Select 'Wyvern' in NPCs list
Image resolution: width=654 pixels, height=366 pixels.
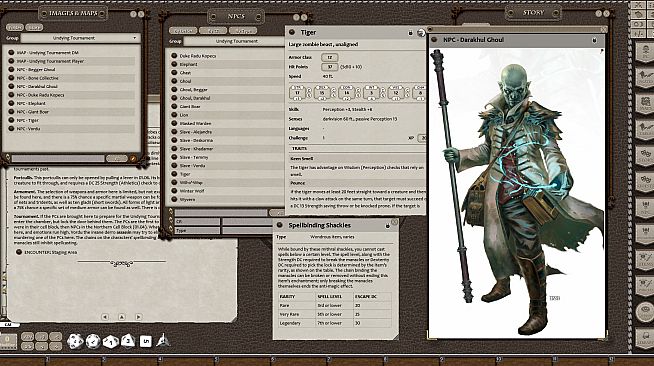[x=228, y=199]
